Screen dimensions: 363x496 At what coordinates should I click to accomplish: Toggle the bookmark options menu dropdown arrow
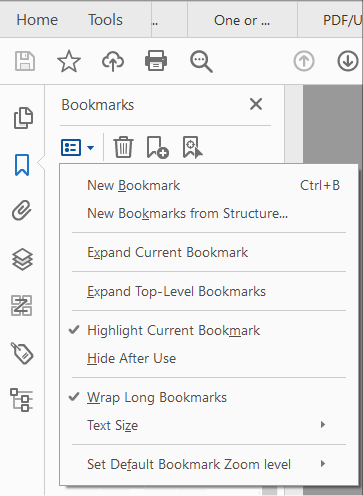[90, 148]
